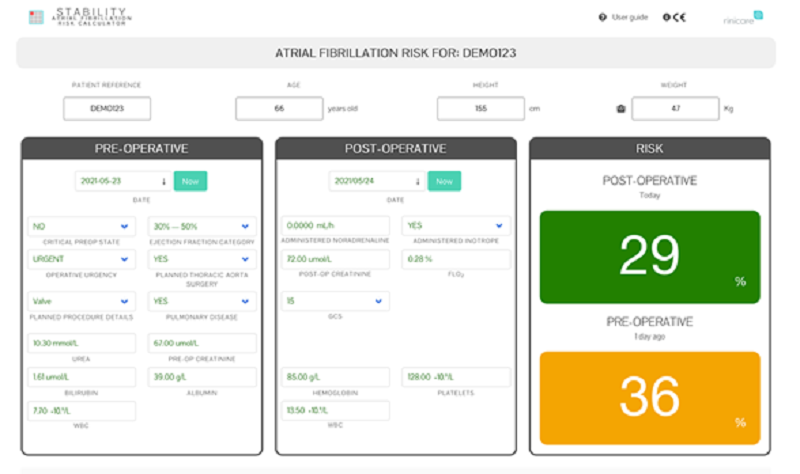This screenshot has width=800, height=474.
Task: Edit the Hemoglobin field 85.00 g/L
Action: [x=335, y=377]
